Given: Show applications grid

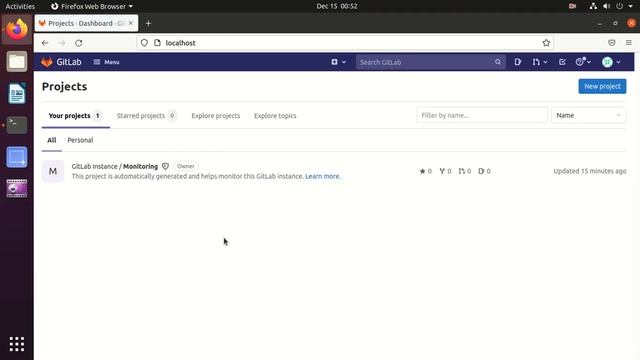Looking at the screenshot, I should pos(17,344).
